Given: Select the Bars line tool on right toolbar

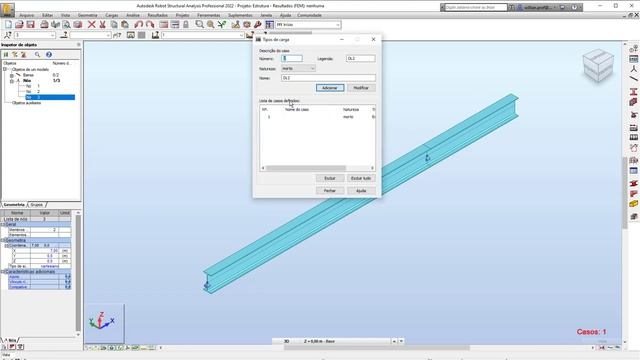Looking at the screenshot, I should tap(633, 78).
